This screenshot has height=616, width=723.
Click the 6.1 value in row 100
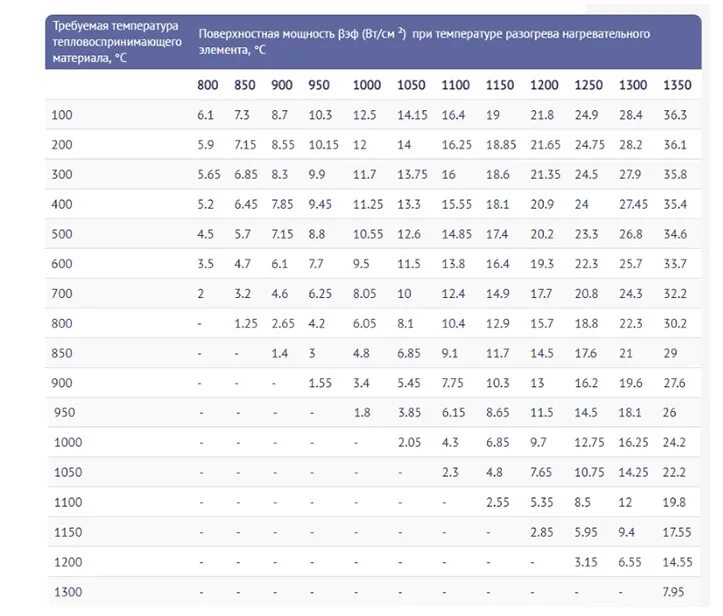pos(205,115)
